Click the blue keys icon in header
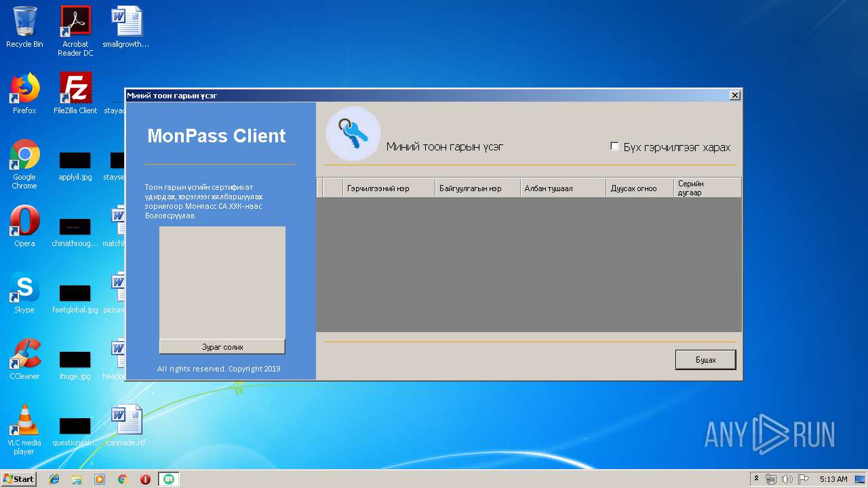 353,134
